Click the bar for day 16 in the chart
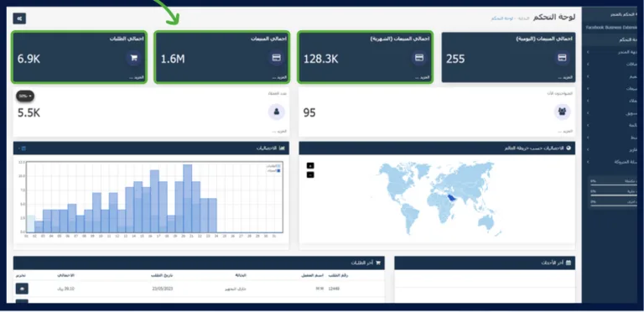The width and height of the screenshot is (644, 312). click(154, 201)
